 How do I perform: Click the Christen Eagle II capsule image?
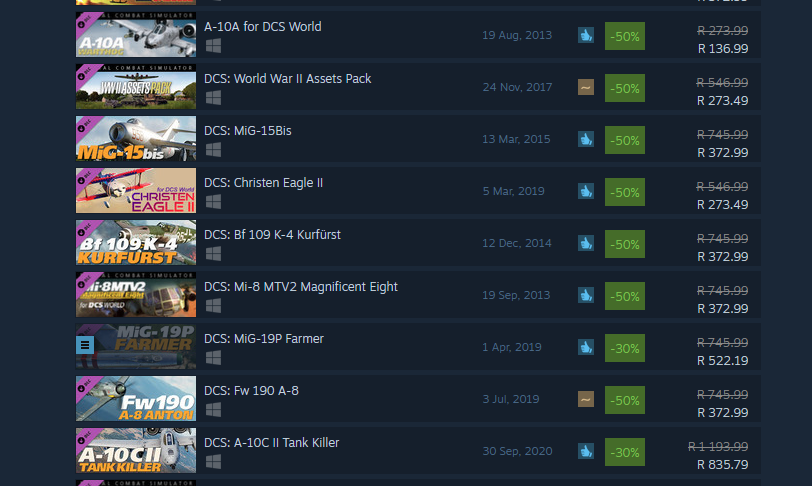click(x=136, y=190)
